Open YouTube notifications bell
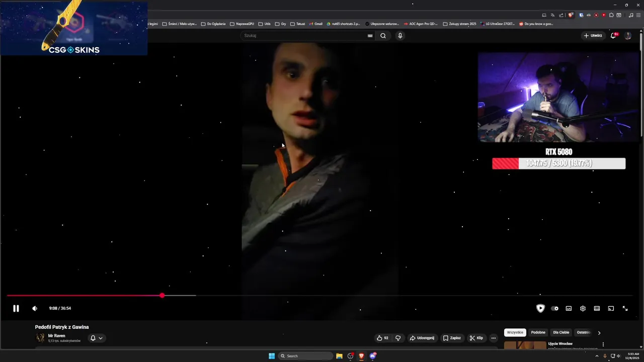This screenshot has width=644, height=362. tap(613, 36)
